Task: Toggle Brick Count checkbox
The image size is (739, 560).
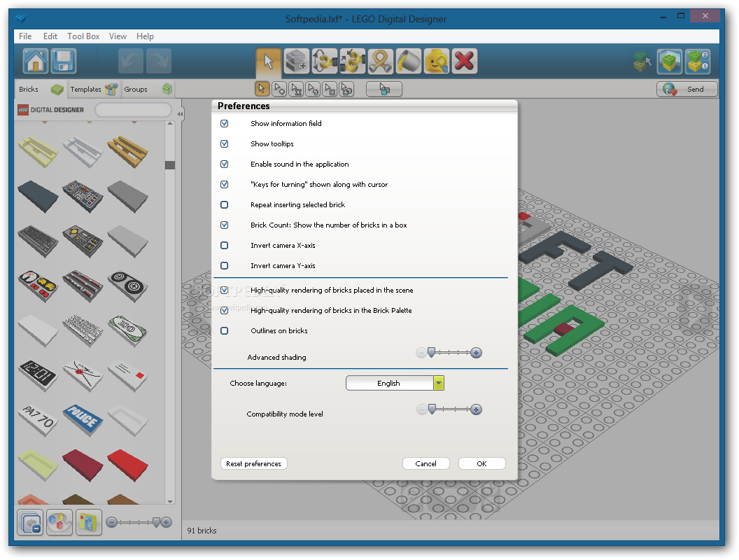Action: click(225, 225)
